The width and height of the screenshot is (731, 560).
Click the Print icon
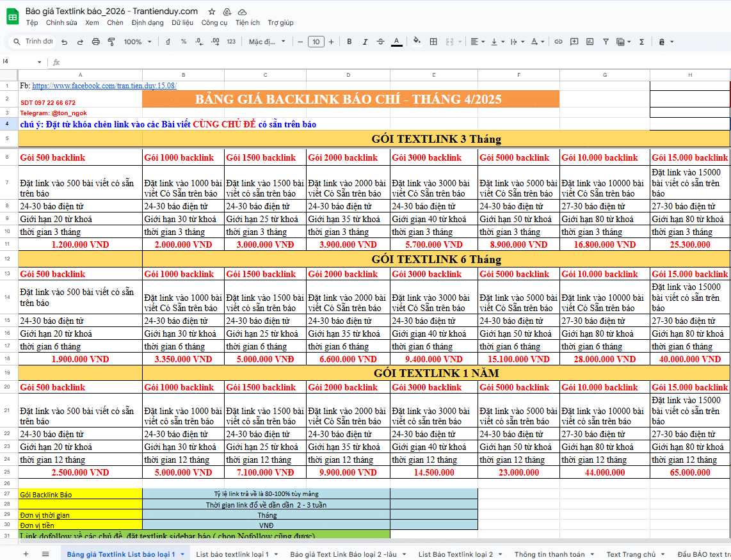(x=96, y=42)
